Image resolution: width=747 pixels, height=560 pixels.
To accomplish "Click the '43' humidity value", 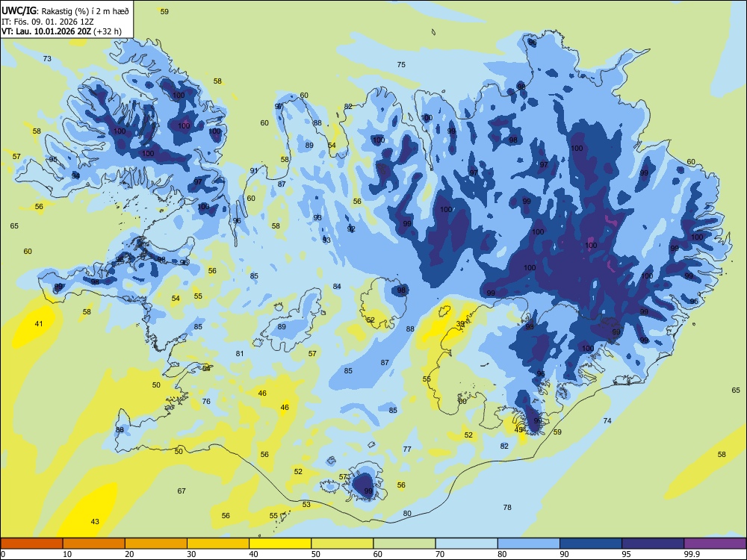I will click(95, 521).
